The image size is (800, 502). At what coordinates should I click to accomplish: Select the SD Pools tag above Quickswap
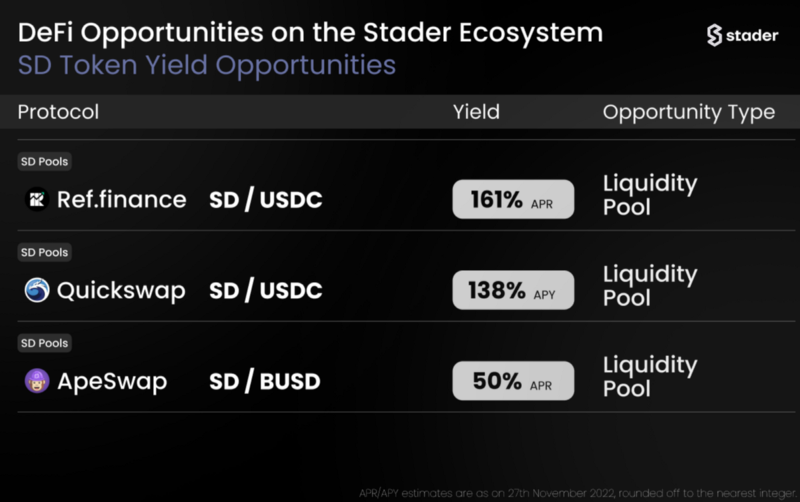click(44, 252)
